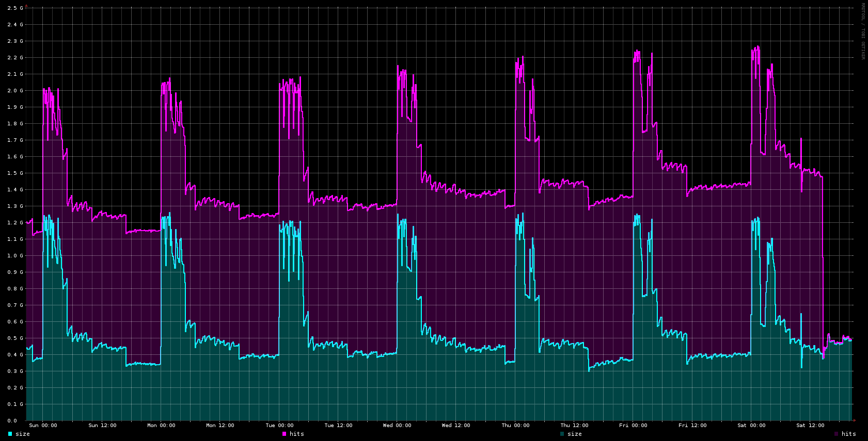
Task: Select the Sat 12:00 time axis label
Action: tap(810, 426)
